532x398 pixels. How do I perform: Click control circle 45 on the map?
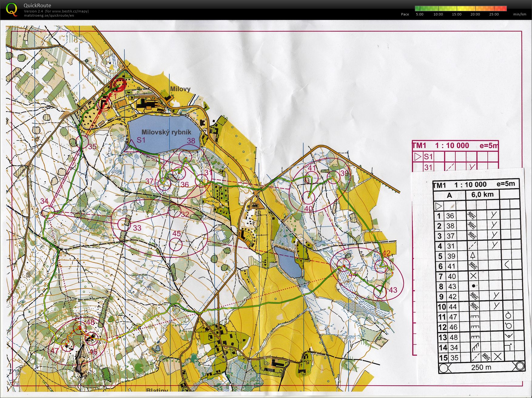point(176,244)
